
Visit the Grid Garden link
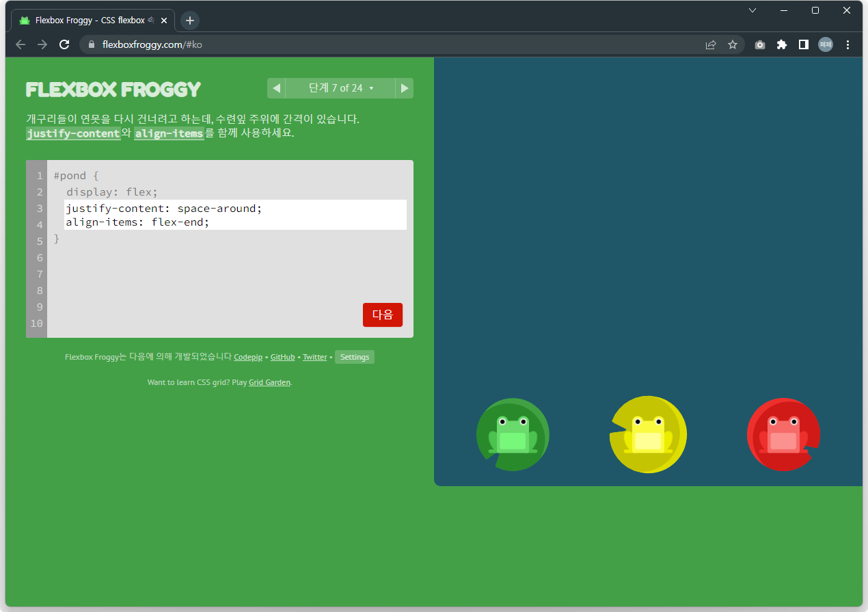click(270, 382)
